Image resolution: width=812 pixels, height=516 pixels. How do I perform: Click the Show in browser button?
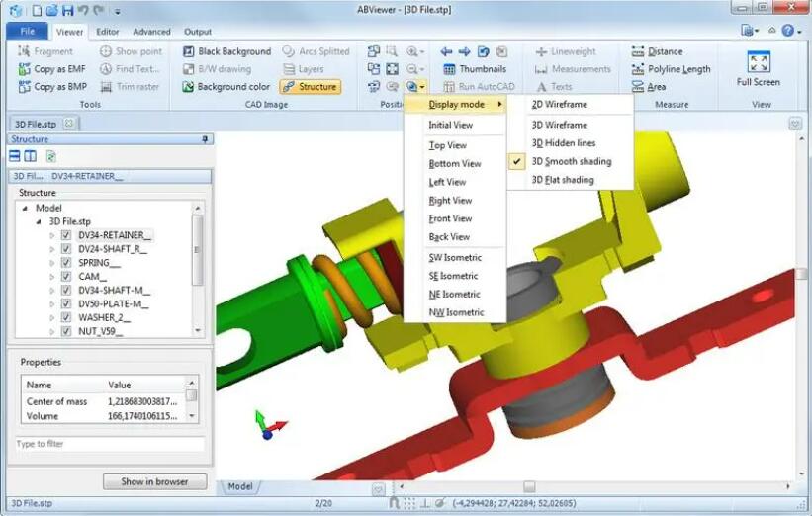click(x=154, y=482)
